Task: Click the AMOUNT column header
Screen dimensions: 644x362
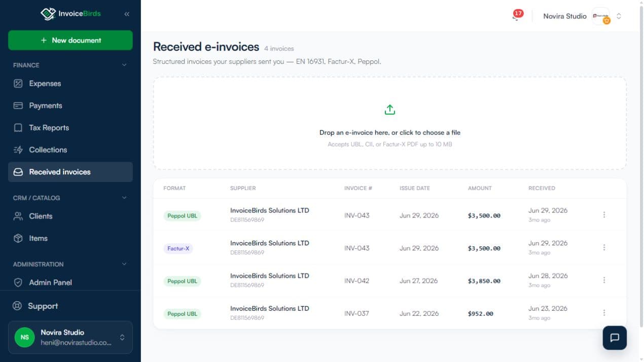Action: [480, 188]
